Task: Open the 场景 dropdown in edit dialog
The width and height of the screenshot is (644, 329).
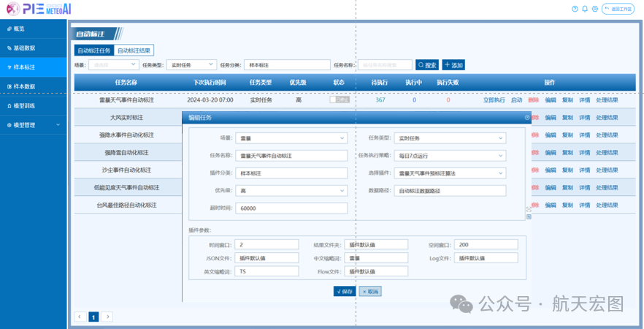Action: tap(292, 138)
